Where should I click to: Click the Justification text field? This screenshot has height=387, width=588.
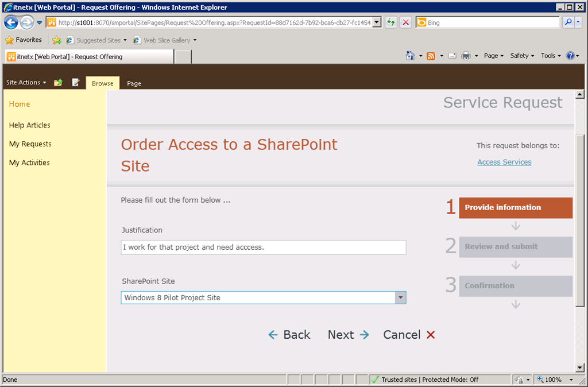(264, 247)
